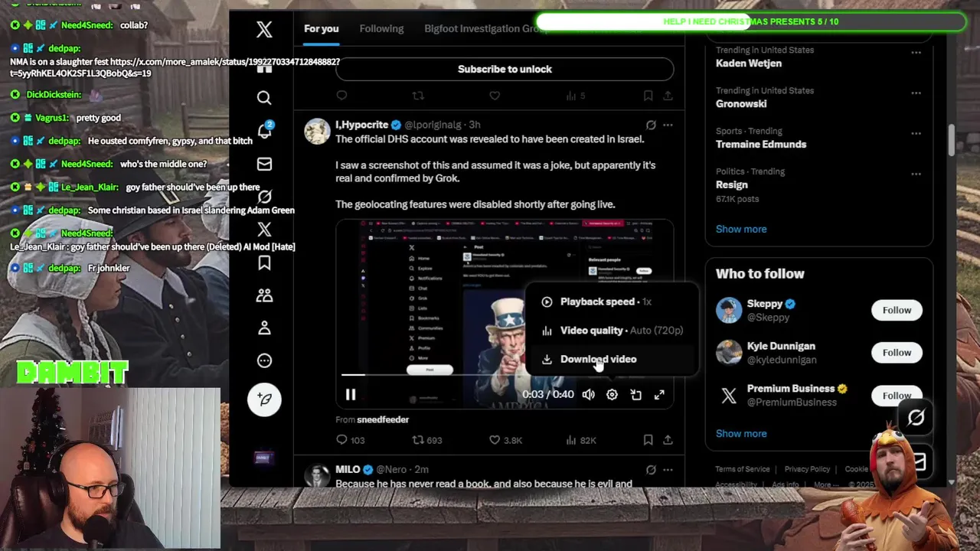This screenshot has width=980, height=551.
Task: Pause the playing video
Action: pos(350,394)
